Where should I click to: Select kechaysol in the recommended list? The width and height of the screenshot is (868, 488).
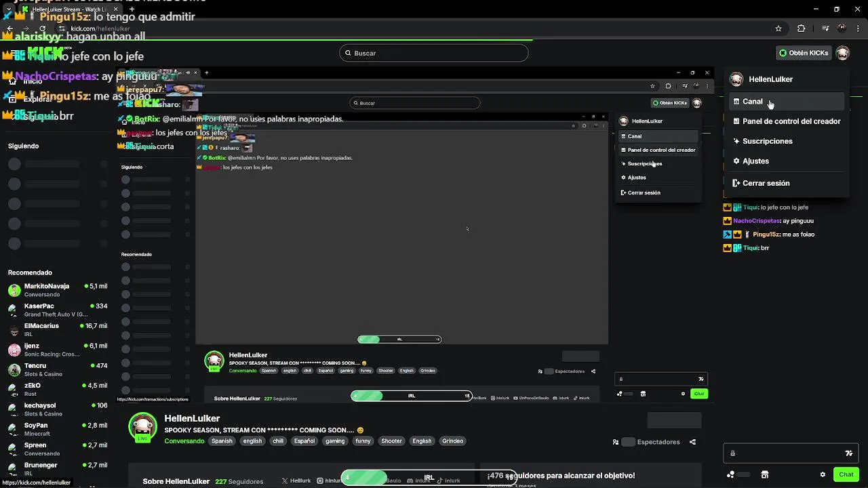tap(57, 409)
